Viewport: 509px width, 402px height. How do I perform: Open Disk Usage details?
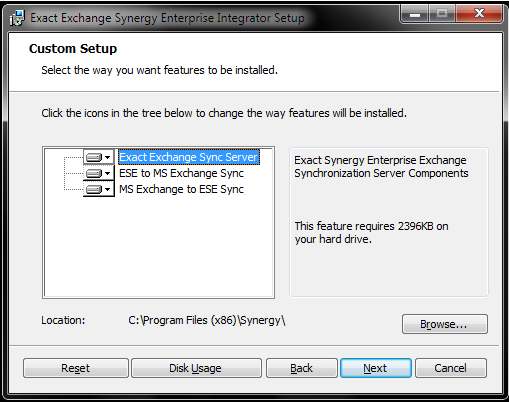tap(196, 368)
